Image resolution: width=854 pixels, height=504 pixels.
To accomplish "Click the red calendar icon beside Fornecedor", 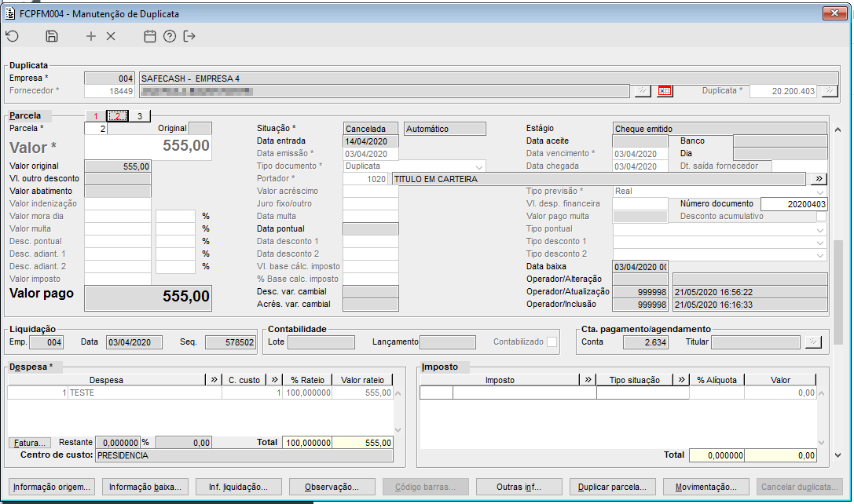I will [x=665, y=91].
